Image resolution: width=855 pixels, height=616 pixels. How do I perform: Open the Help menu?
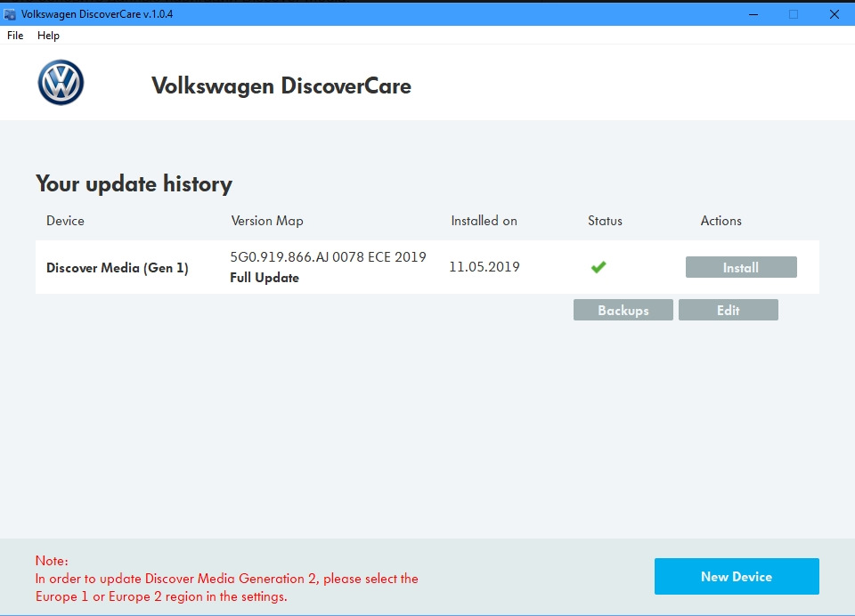click(48, 36)
